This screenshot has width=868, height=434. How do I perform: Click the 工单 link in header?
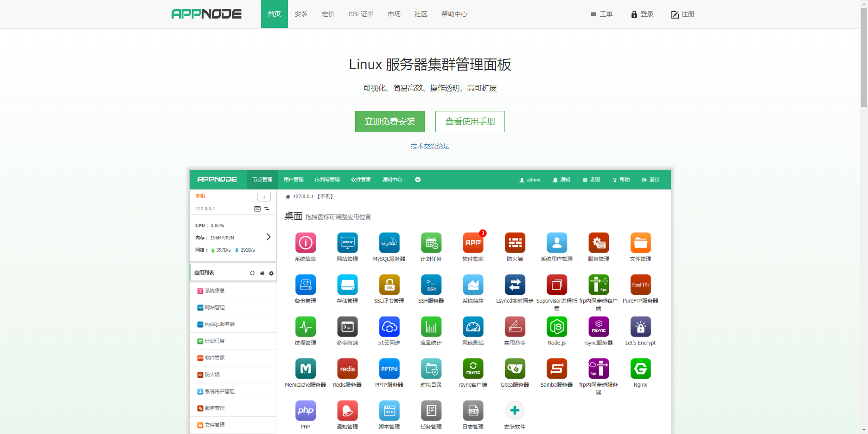click(602, 14)
